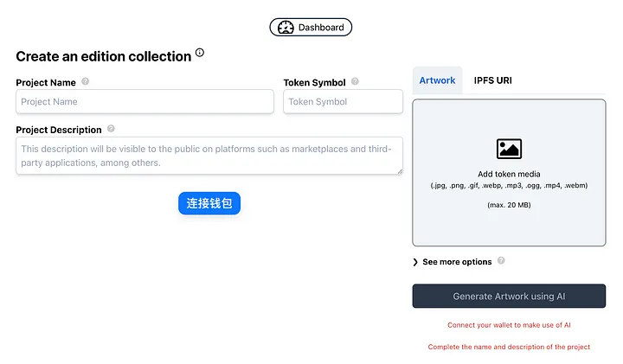
Task: Click the Token Symbol field label
Action: click(x=314, y=83)
